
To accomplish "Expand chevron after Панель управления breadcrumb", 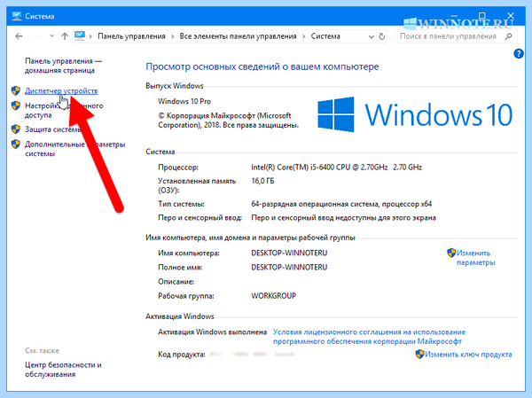I will pos(172,36).
